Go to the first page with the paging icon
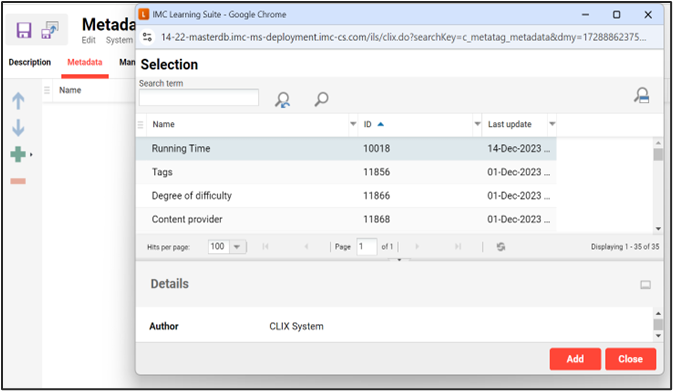Screen dimensions: 673x391 [265, 246]
